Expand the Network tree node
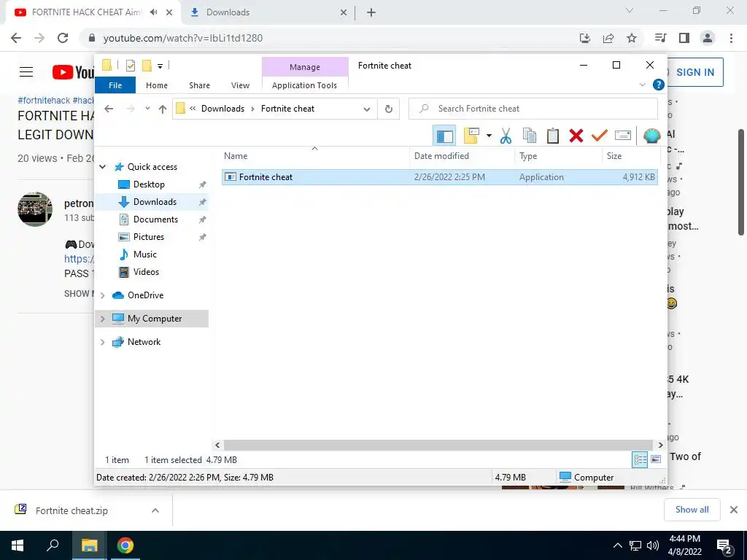Image resolution: width=747 pixels, height=560 pixels. coord(102,342)
